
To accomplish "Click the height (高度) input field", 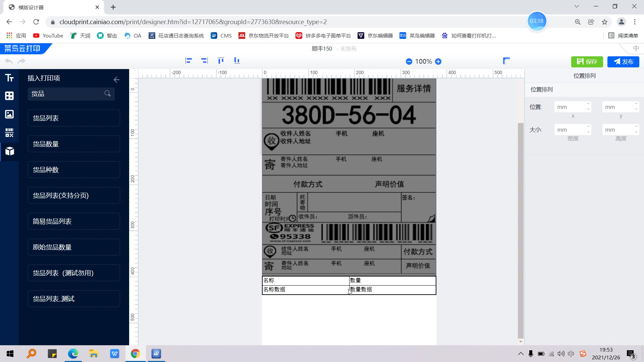I will pyautogui.click(x=618, y=130).
